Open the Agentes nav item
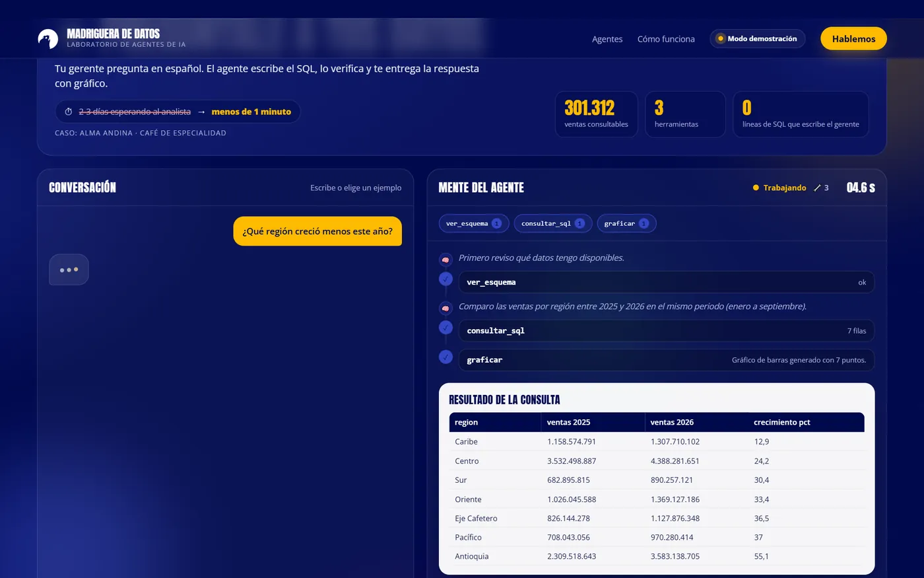Image resolution: width=924 pixels, height=578 pixels. point(607,39)
